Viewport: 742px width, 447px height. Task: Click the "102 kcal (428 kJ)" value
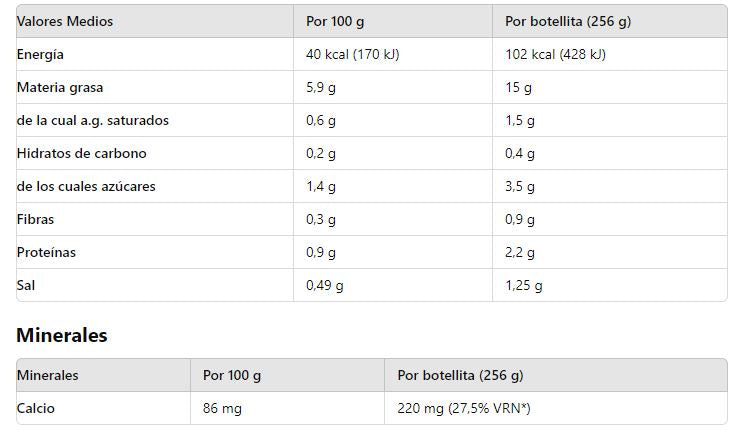coord(555,54)
